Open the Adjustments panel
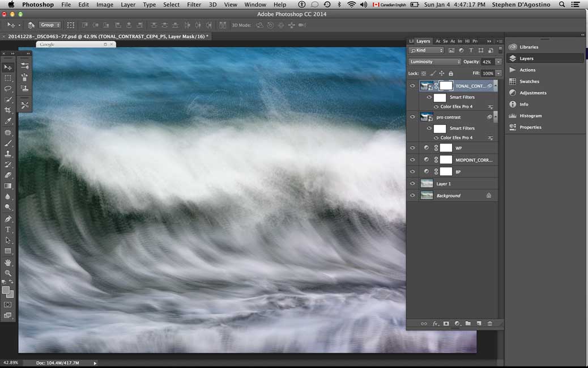 (x=532, y=93)
